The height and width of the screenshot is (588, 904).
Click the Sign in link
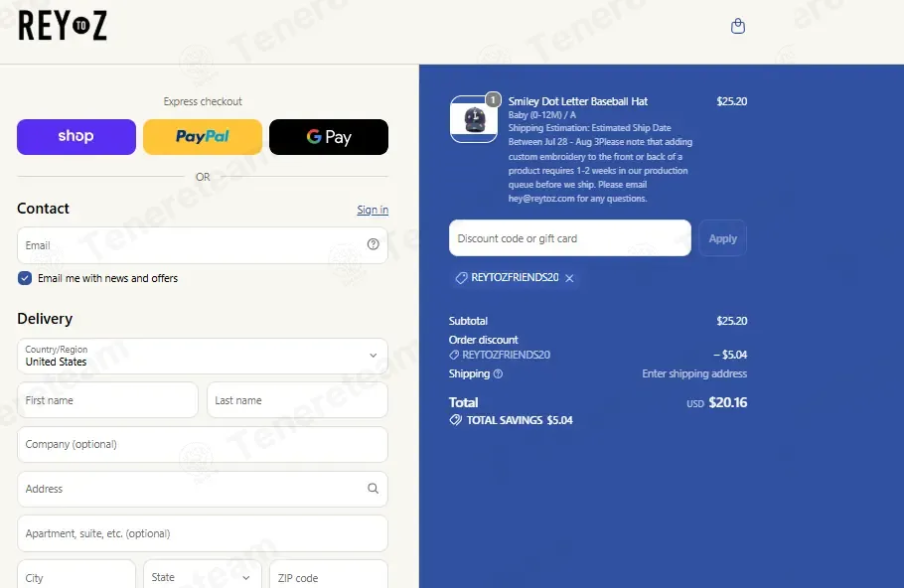pos(373,210)
